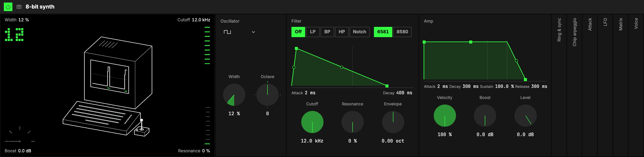Click filter Decay value 400 ms

tap(404, 93)
